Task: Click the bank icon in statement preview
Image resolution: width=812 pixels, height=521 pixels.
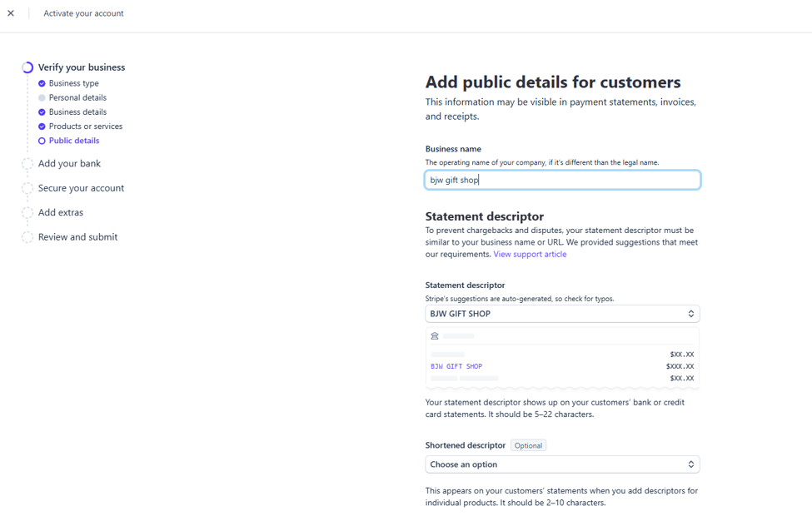Action: (435, 336)
